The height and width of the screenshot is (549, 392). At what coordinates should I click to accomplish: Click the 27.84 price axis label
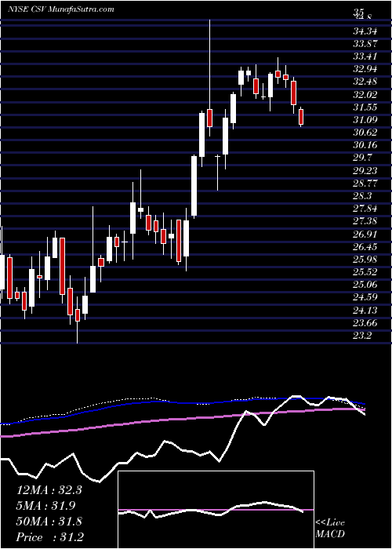(365, 209)
